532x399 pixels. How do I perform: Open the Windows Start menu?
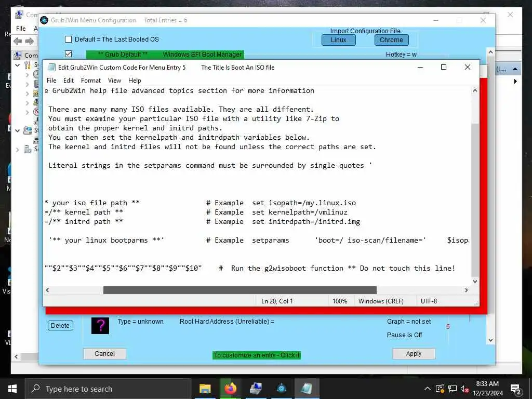[x=12, y=389]
